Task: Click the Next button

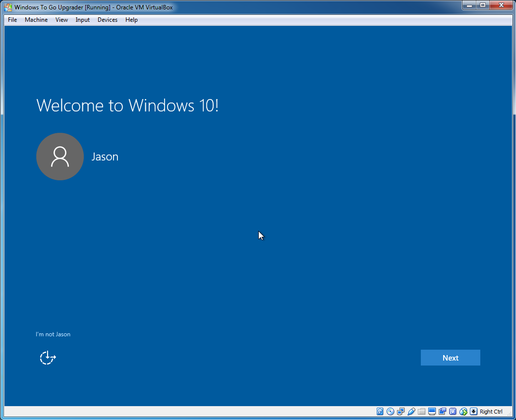Action: [x=450, y=358]
